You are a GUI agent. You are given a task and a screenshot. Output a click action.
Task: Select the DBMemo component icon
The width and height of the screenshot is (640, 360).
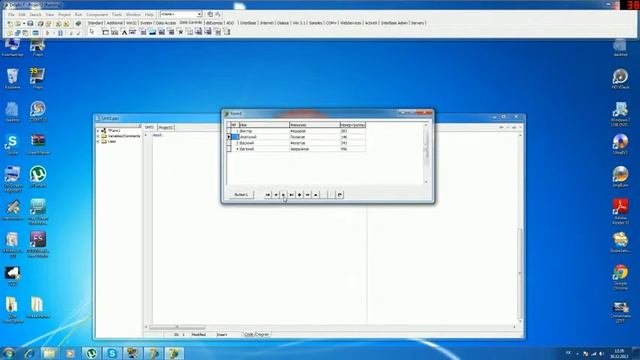coord(143,32)
